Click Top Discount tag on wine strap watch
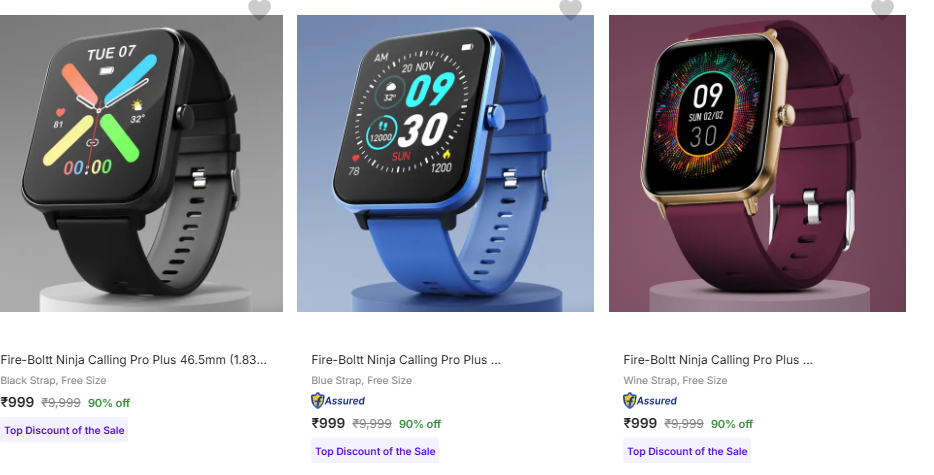934x475 pixels. click(687, 451)
